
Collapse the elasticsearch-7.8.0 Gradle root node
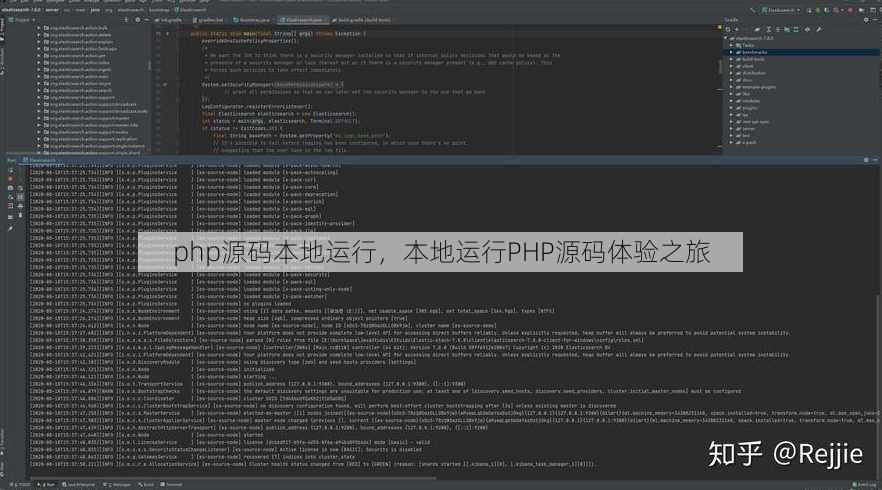click(726, 38)
